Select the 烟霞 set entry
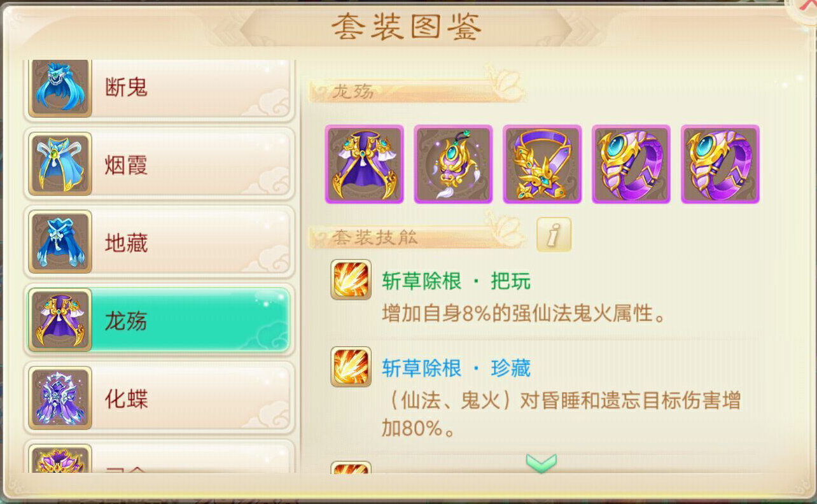This screenshot has width=817, height=504. click(x=159, y=164)
